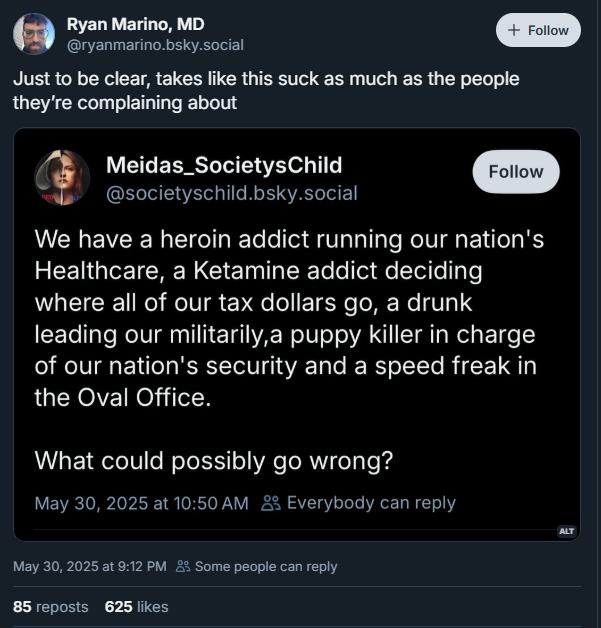View the 625 likes list
Screen dimensions: 601x628
136,607
